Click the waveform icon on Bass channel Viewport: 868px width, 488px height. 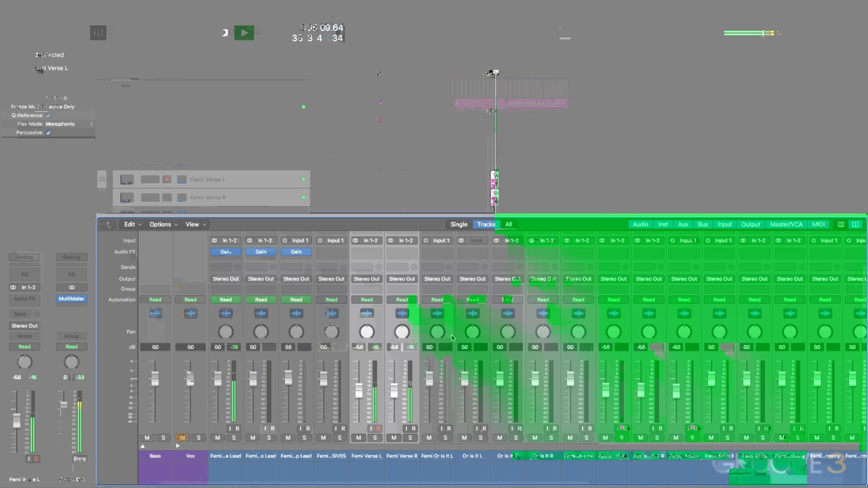pyautogui.click(x=155, y=313)
